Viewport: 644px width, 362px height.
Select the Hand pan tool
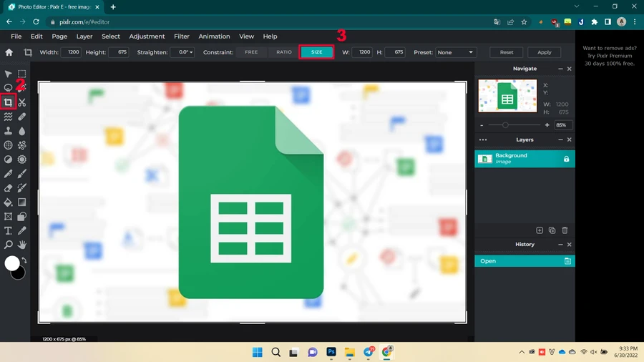pos(21,245)
